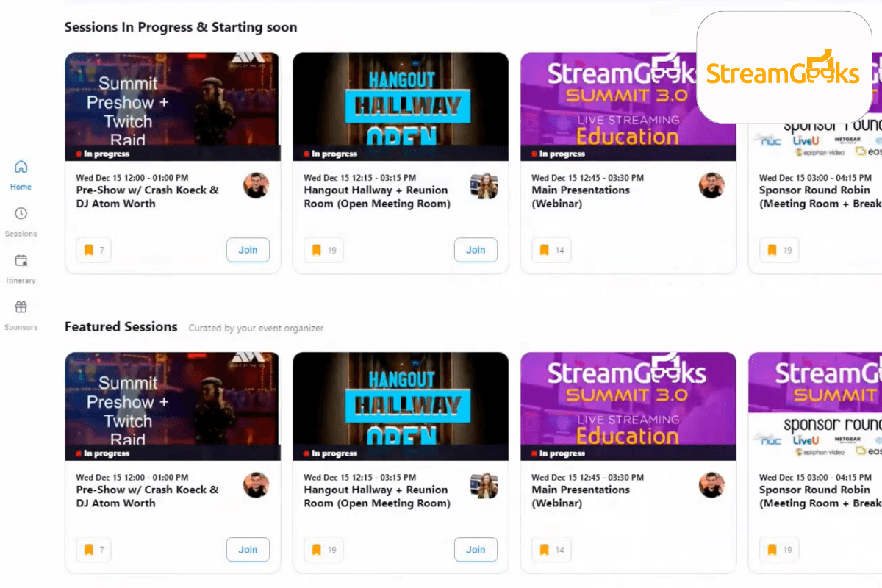Bookmark the Pre-Show session under Sessions In Progress
882x588 pixels.
click(x=93, y=250)
